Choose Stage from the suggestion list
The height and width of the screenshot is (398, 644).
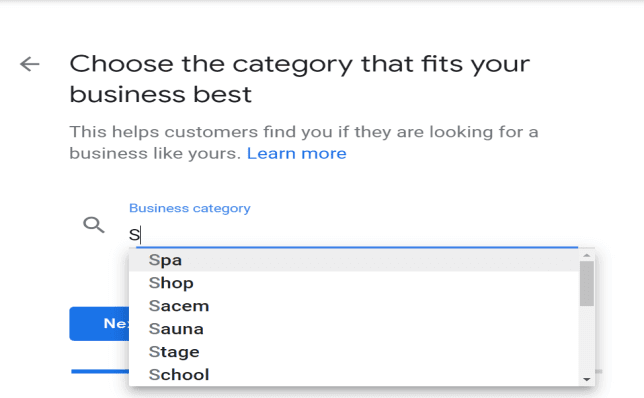tap(354, 352)
